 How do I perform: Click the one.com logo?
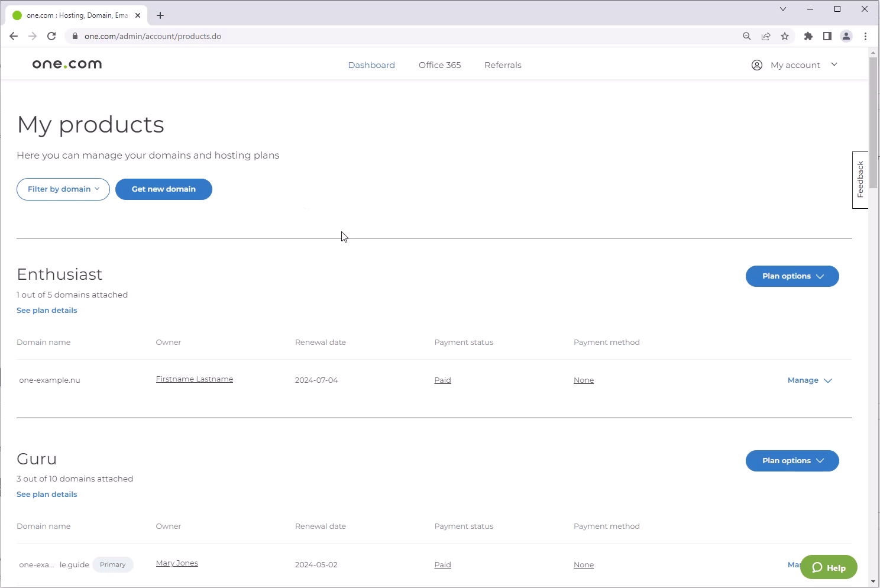67,64
